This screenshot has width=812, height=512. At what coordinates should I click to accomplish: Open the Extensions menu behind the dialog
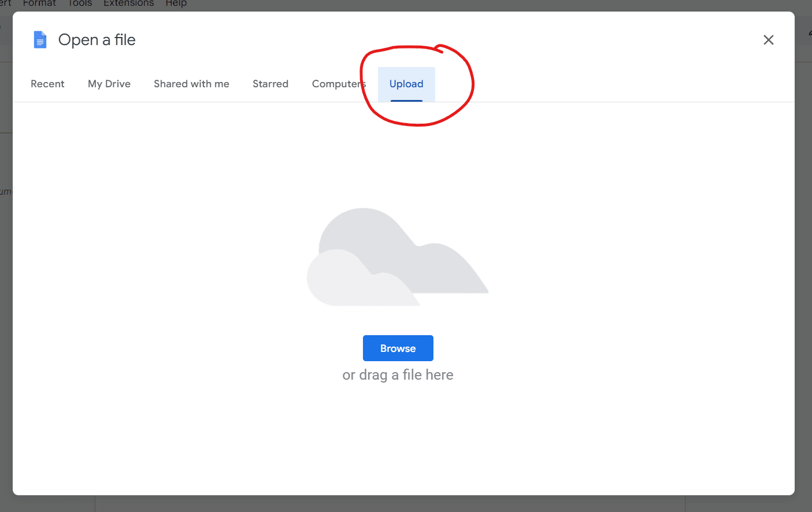coord(128,3)
